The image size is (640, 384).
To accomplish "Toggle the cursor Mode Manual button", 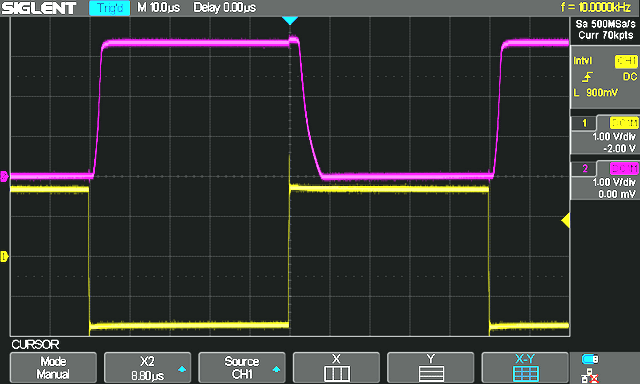I will point(53,367).
